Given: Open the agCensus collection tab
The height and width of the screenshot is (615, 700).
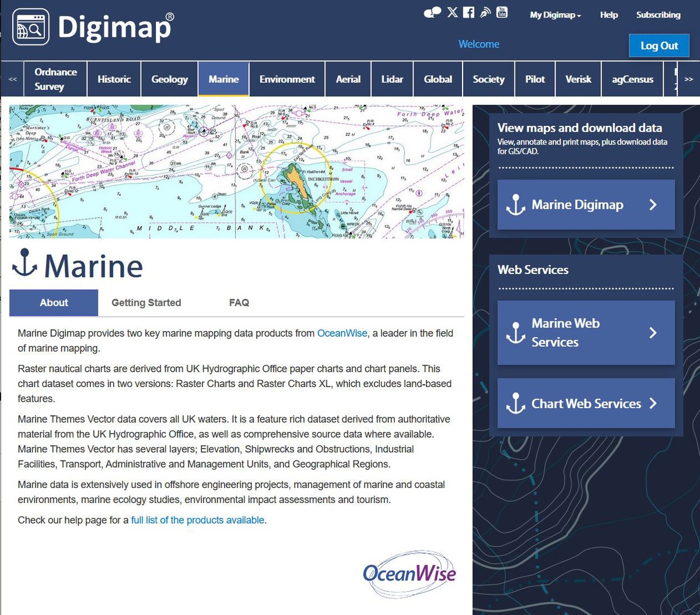Looking at the screenshot, I should click(633, 79).
